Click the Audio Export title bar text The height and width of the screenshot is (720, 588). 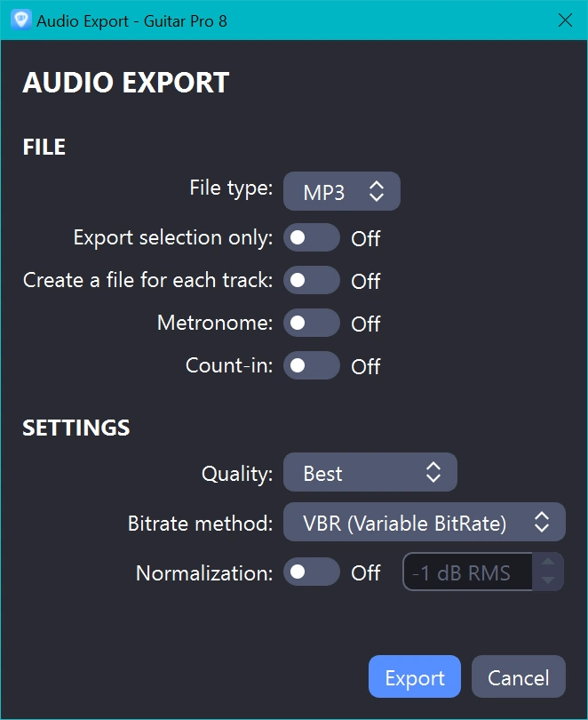[x=131, y=20]
